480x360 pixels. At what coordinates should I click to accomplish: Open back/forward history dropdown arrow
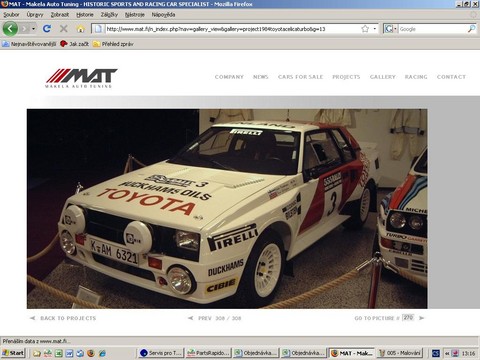click(x=33, y=29)
